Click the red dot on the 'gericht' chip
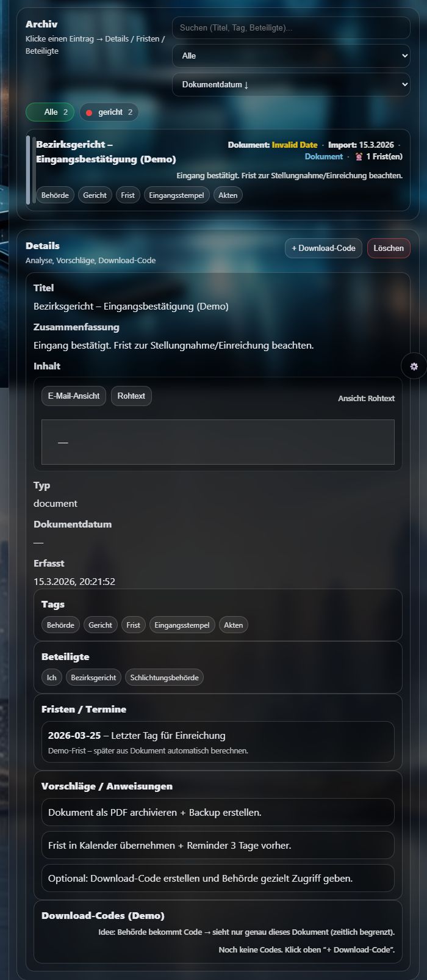Viewport: 427px width, 980px height. tap(89, 113)
